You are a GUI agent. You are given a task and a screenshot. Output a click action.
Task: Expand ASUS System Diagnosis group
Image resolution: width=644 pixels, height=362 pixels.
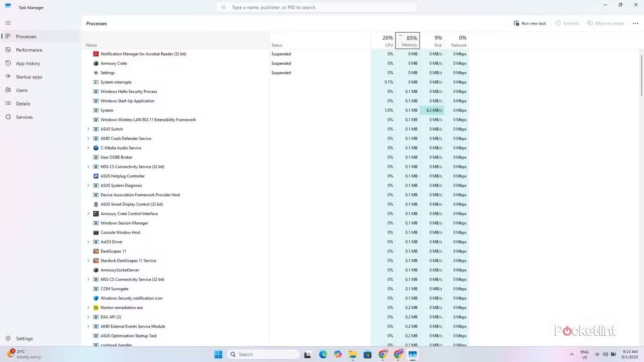(x=88, y=186)
